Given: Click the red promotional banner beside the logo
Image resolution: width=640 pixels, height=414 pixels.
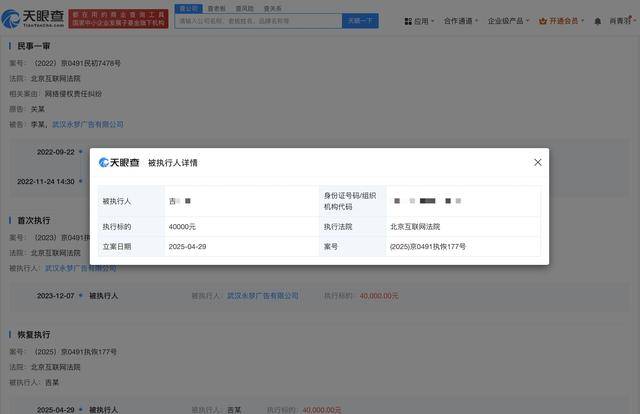Looking at the screenshot, I should pyautogui.click(x=118, y=19).
